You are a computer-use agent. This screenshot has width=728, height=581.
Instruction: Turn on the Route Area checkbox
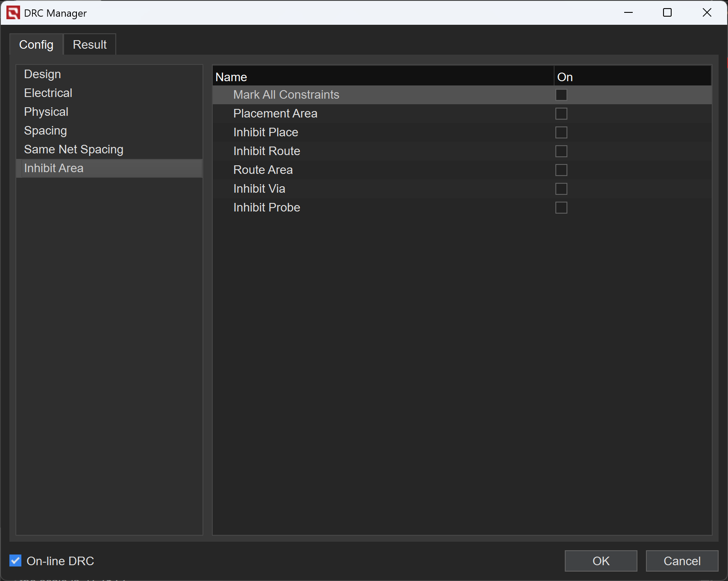[561, 170]
